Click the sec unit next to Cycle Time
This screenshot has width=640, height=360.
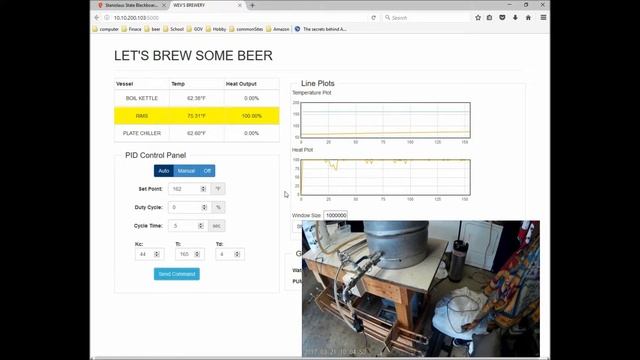coord(216,226)
